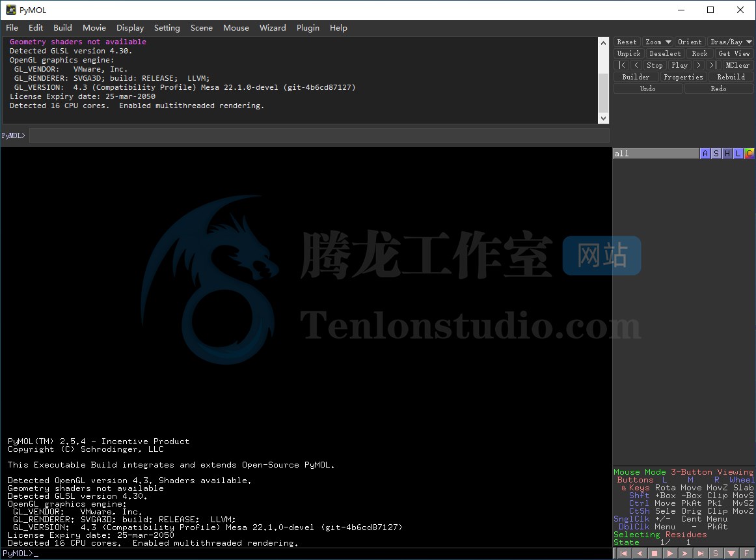
Task: Click the skip to last frame icon in bottom playback bar
Action: (x=701, y=553)
